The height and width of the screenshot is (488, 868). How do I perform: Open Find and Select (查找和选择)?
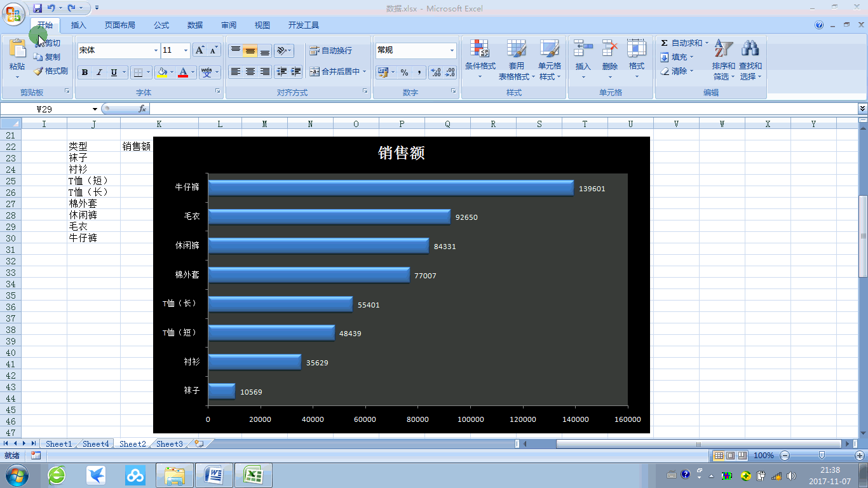pos(750,60)
